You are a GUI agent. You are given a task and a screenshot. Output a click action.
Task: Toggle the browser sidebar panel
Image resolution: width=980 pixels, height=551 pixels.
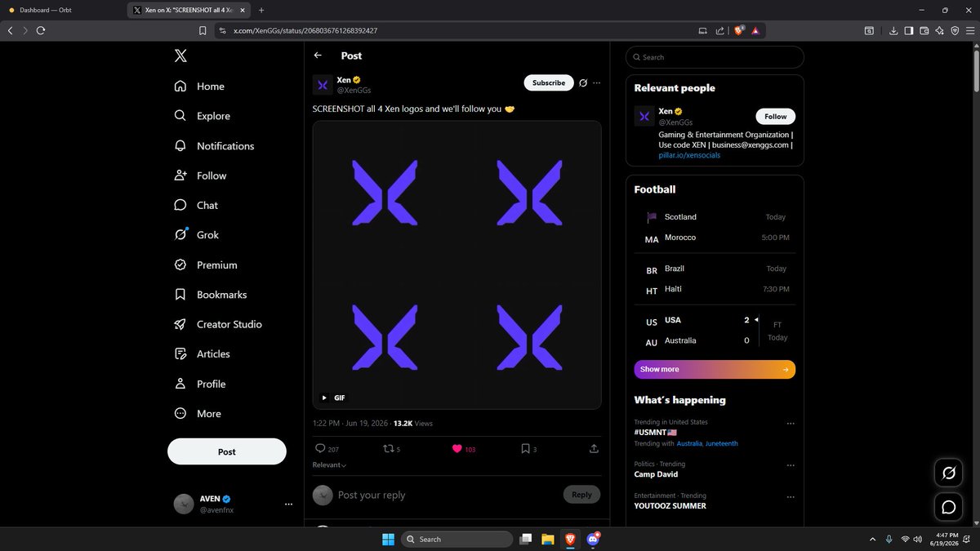pos(909,30)
